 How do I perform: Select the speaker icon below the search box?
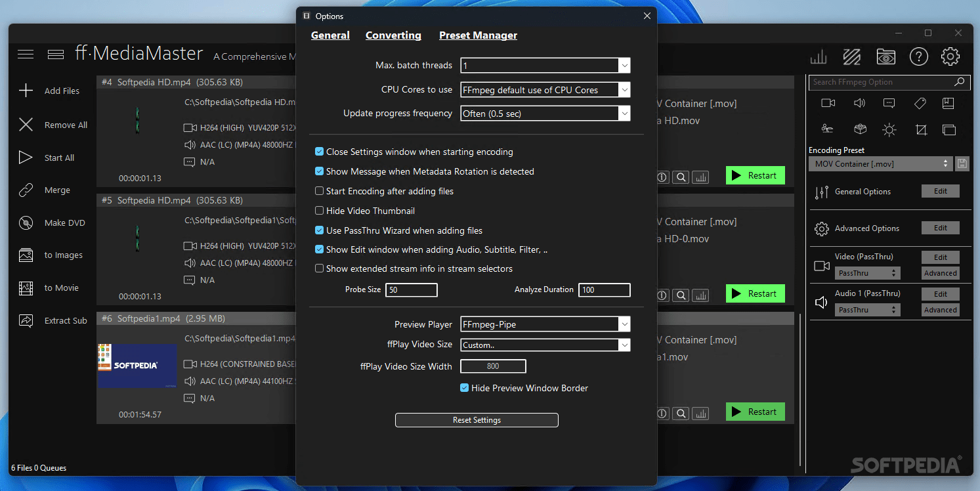click(859, 103)
